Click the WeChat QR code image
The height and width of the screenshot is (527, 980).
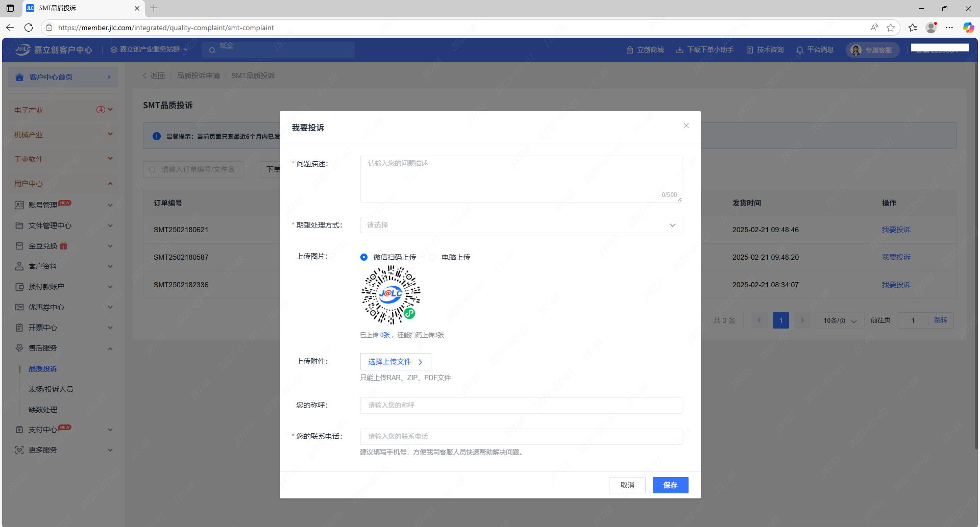coord(391,295)
